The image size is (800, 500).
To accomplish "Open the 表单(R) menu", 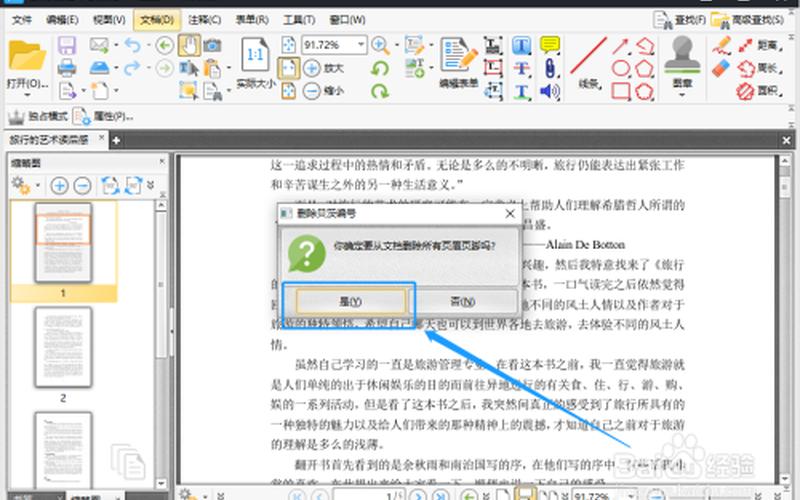I will [252, 20].
